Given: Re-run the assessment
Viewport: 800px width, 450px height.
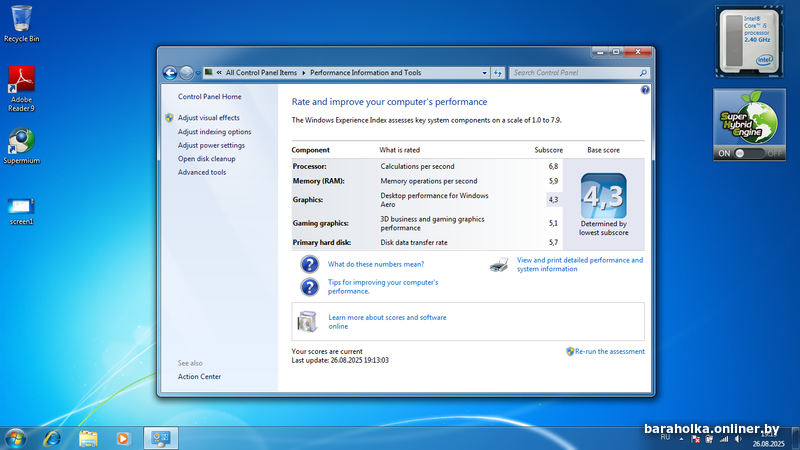Looking at the screenshot, I should 609,352.
